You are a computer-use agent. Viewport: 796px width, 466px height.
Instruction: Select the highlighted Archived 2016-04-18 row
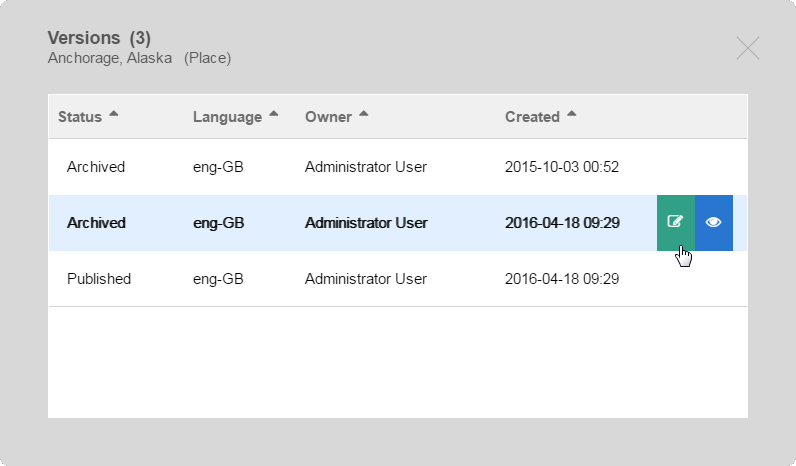398,223
